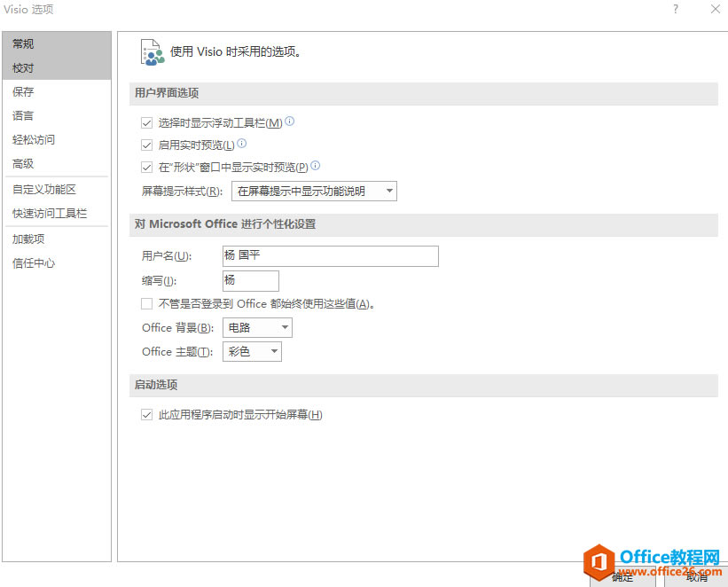Viewport: 728px width, 587px height.
Task: Select the 语言 category
Action: [57, 115]
